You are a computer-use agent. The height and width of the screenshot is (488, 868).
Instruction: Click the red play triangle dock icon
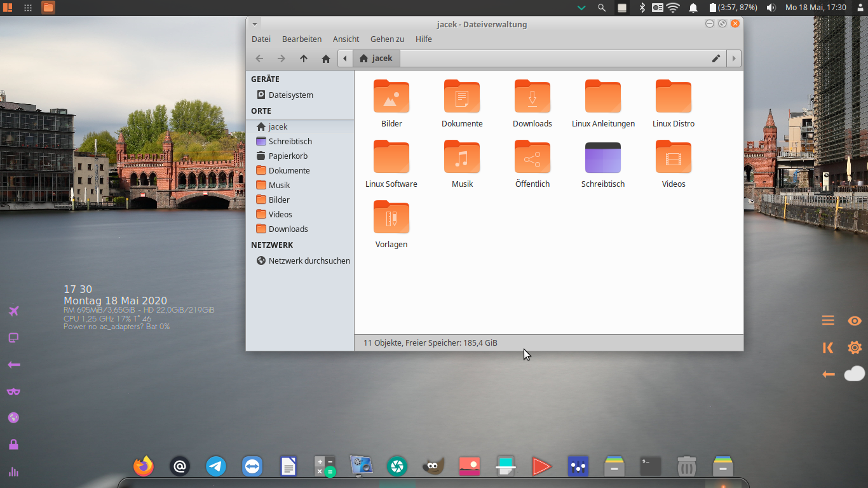coord(541,466)
